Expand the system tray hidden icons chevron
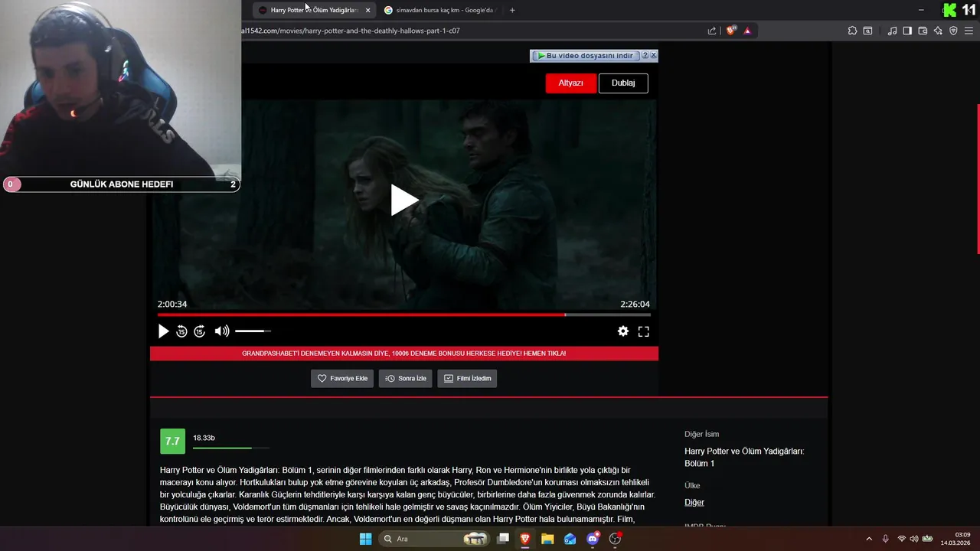 tap(869, 539)
